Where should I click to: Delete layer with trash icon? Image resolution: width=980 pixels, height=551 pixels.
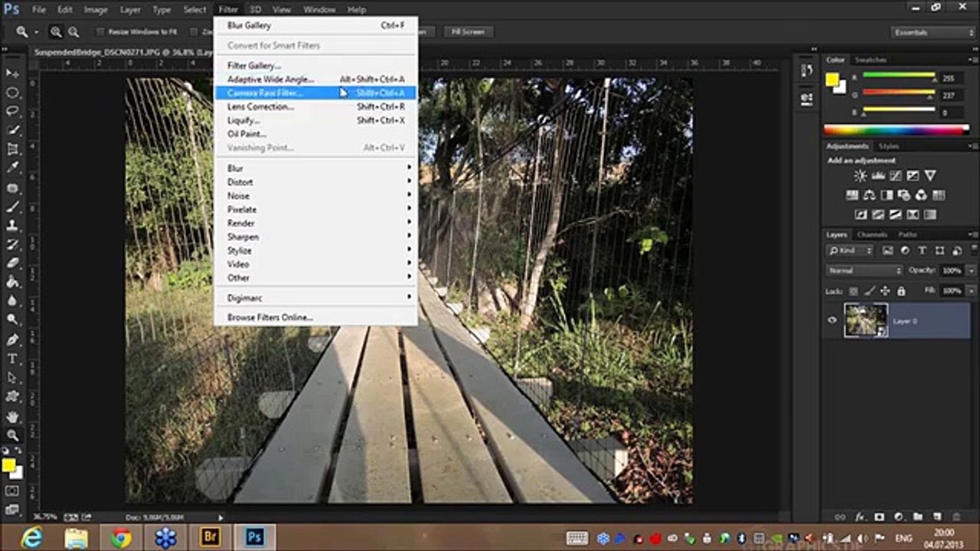(x=955, y=517)
